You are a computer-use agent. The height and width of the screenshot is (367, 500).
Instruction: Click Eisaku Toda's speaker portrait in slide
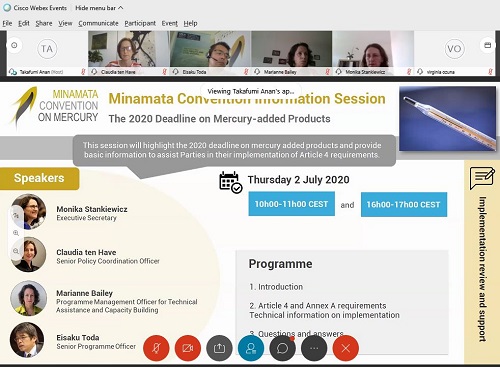point(27,340)
